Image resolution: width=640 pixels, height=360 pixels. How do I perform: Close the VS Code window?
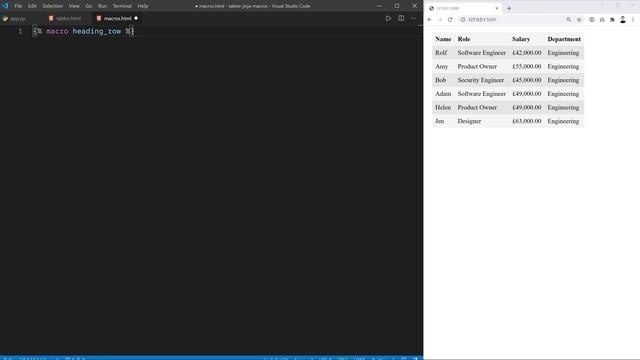click(414, 6)
